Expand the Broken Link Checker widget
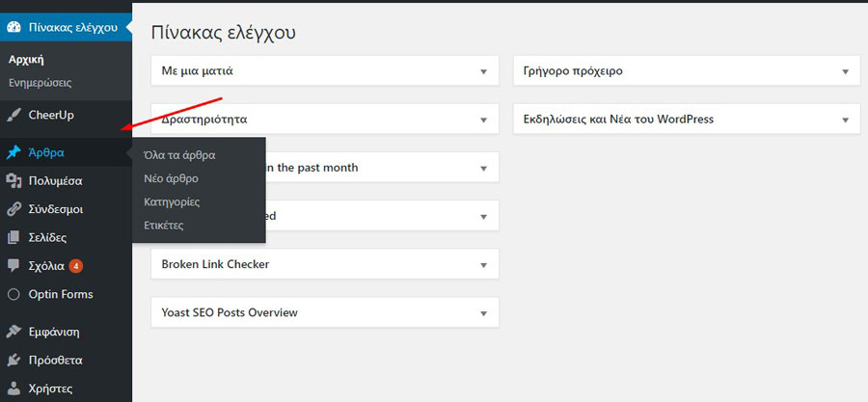Screen dimensions: 868x402 point(483,264)
